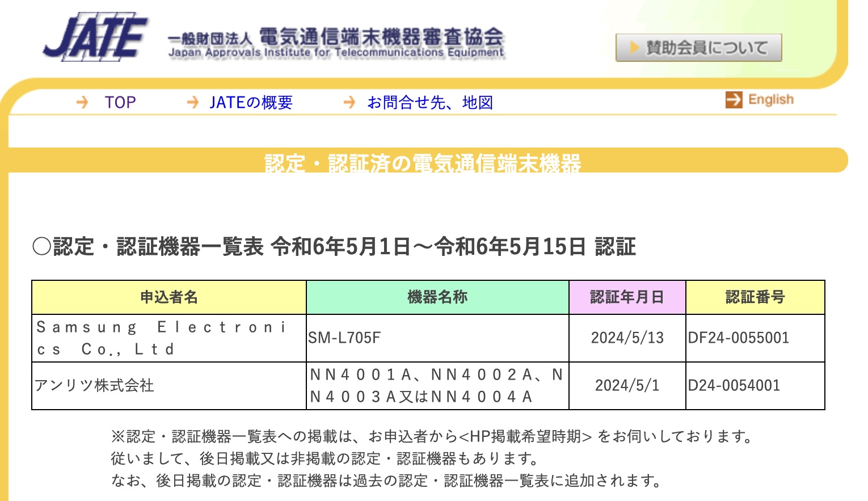Select the D24-0054001 certification number
The height and width of the screenshot is (501, 868).
pyautogui.click(x=755, y=386)
